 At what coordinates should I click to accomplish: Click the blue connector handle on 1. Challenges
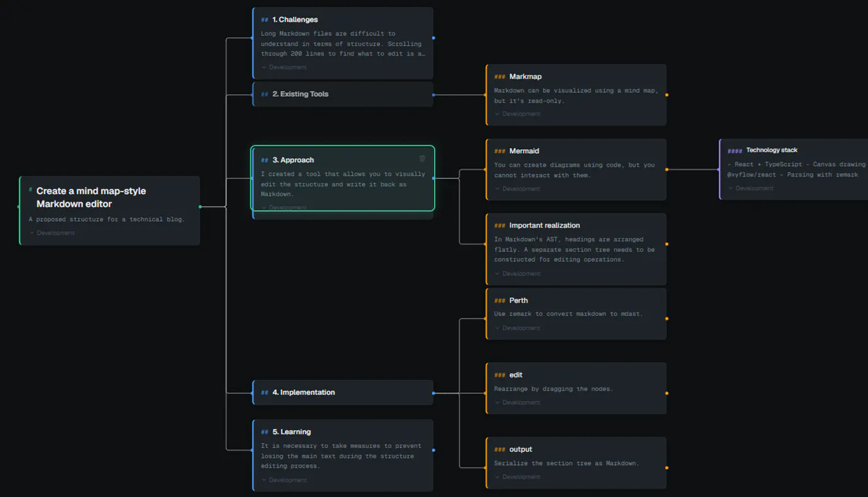433,38
